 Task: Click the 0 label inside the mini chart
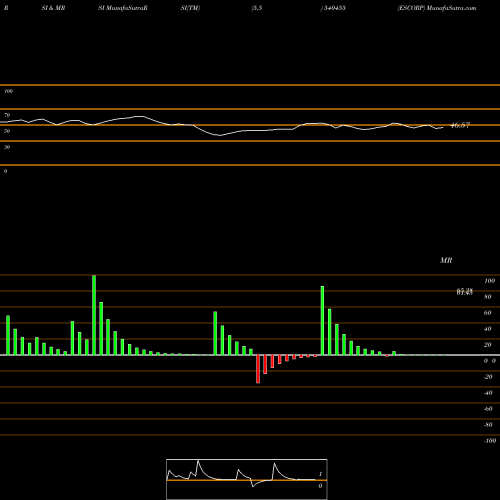[x=320, y=486]
